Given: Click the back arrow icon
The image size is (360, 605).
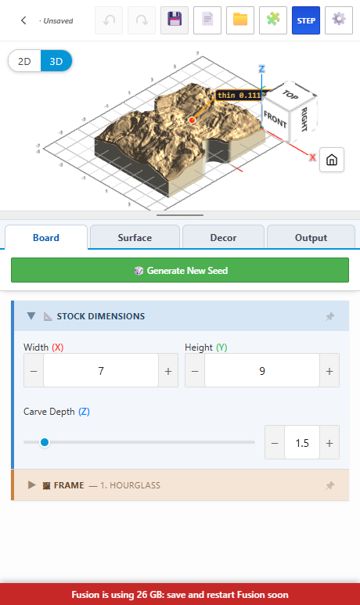Looking at the screenshot, I should (x=24, y=20).
